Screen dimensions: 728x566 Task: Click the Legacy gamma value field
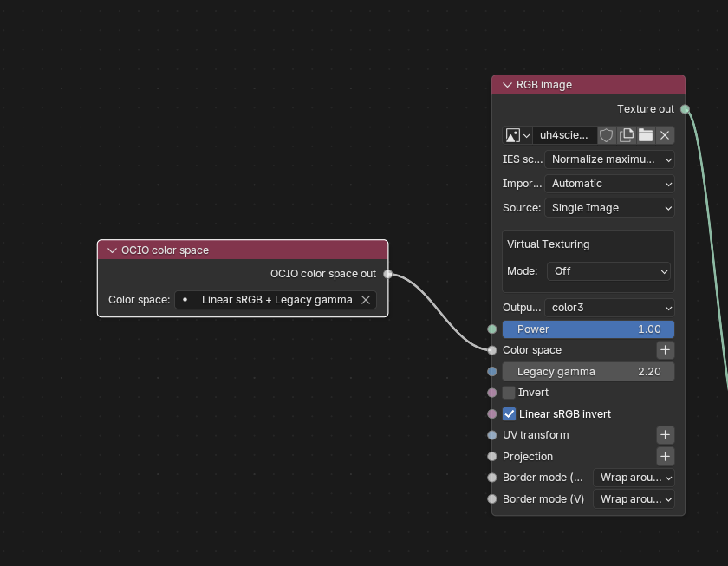tap(588, 372)
